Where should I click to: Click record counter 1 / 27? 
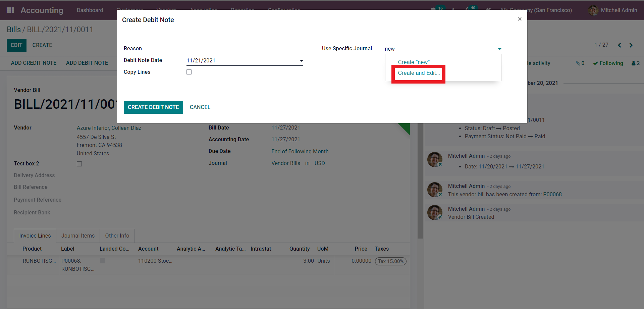(x=601, y=45)
